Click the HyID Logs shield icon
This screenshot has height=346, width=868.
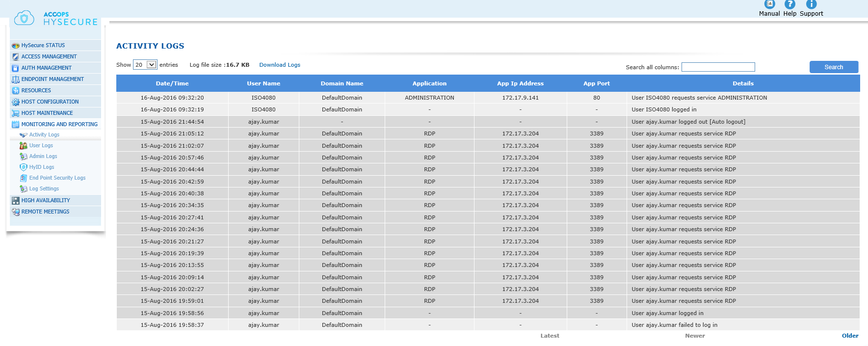click(24, 167)
